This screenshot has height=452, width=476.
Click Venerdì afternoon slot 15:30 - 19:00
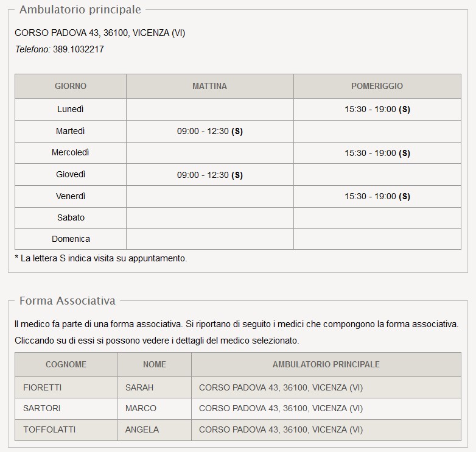(x=377, y=196)
